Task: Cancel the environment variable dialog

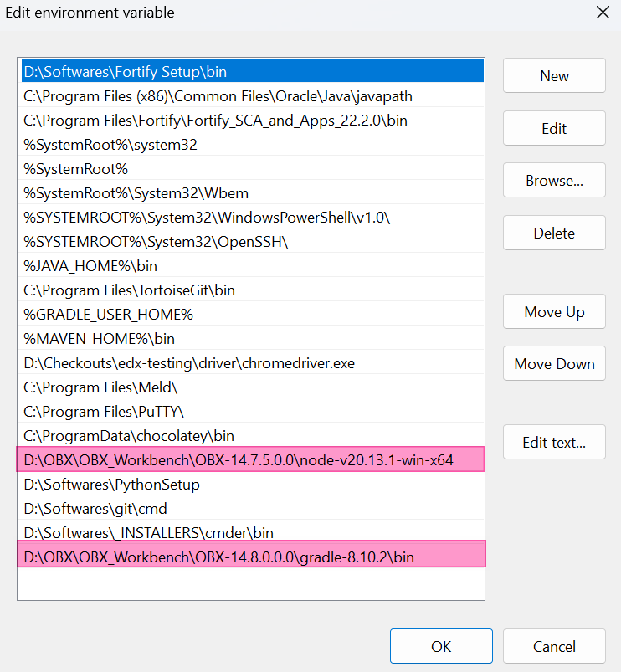Action: click(554, 646)
